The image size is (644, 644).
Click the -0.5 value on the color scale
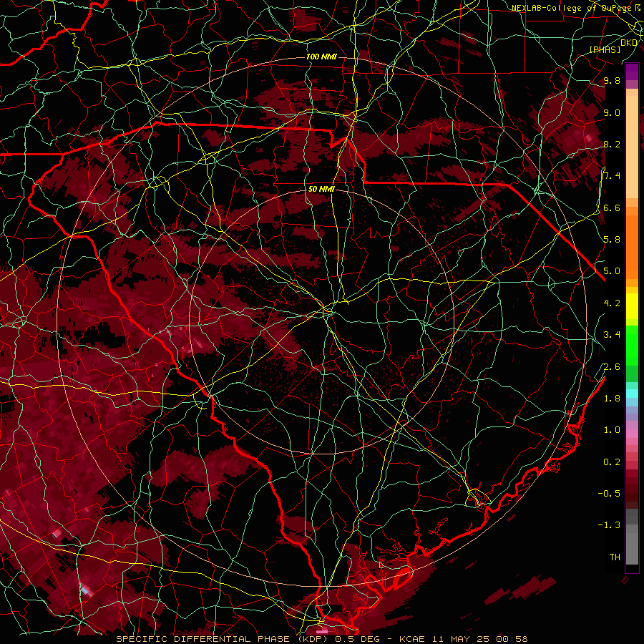point(609,494)
